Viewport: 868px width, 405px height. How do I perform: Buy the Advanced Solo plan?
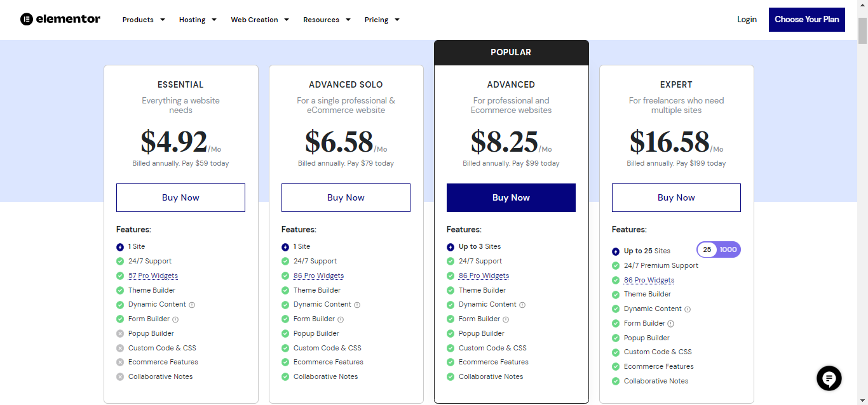[x=346, y=197]
